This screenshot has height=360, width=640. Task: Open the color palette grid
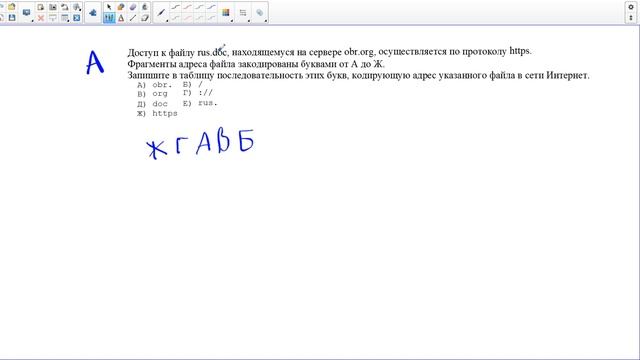click(226, 13)
